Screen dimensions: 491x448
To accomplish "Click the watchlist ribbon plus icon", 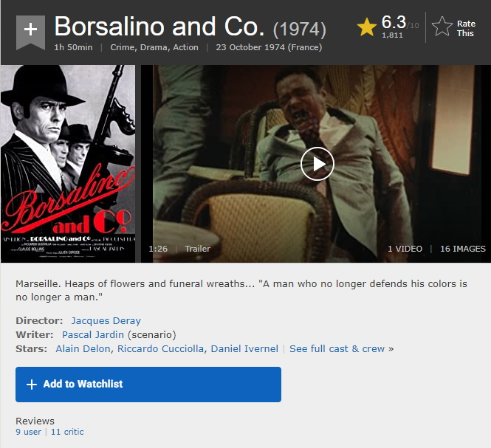I will pyautogui.click(x=30, y=30).
